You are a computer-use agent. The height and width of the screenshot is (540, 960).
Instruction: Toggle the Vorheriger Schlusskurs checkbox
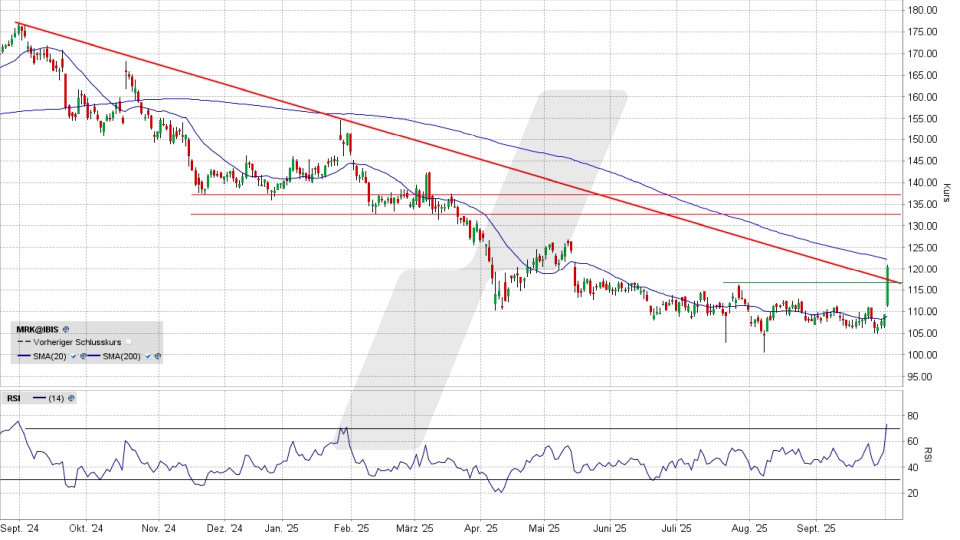[129, 342]
